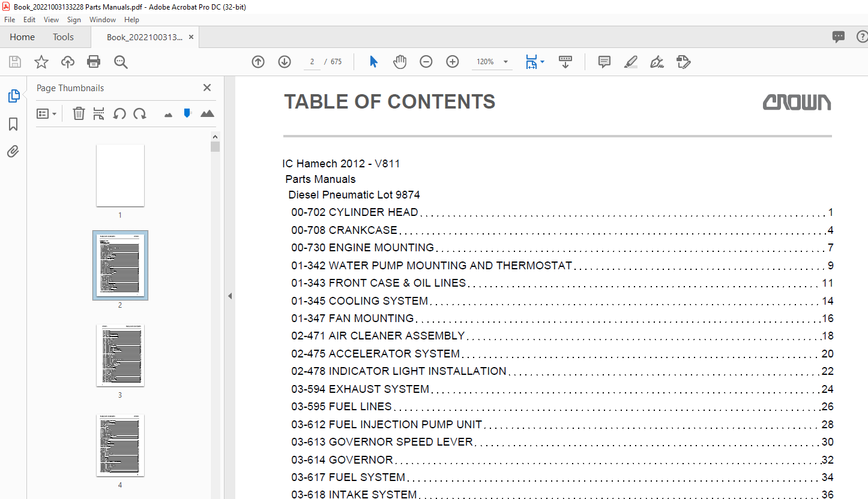Go to next page arrow
The width and height of the screenshot is (868, 499).
click(285, 62)
